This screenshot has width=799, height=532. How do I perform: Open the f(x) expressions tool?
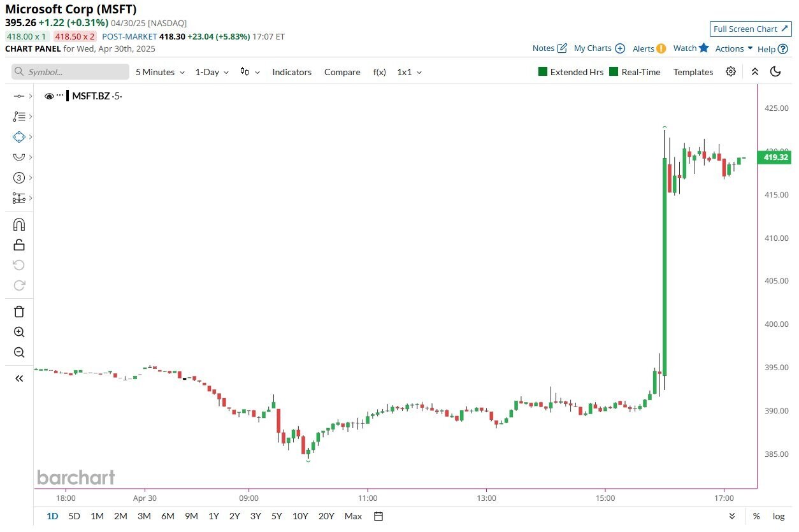pos(379,72)
